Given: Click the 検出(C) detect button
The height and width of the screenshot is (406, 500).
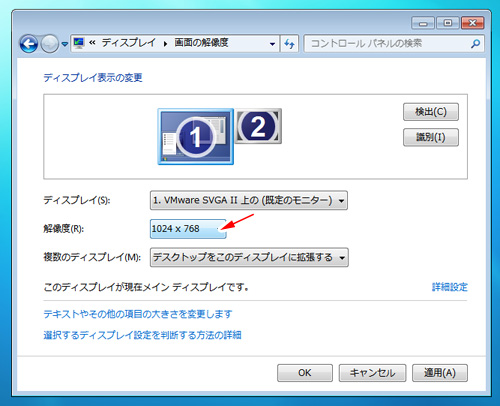Looking at the screenshot, I should (431, 112).
